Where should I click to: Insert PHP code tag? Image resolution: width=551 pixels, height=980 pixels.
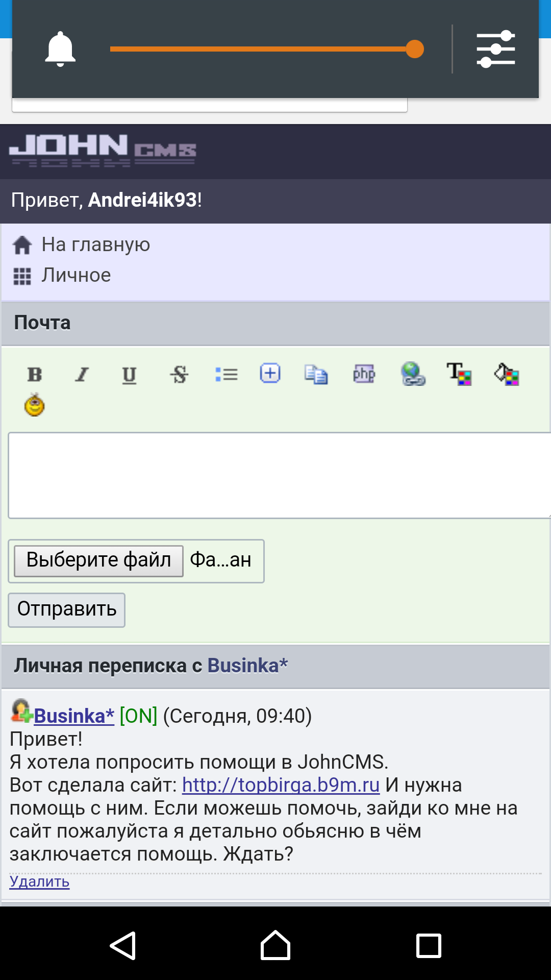pos(364,374)
